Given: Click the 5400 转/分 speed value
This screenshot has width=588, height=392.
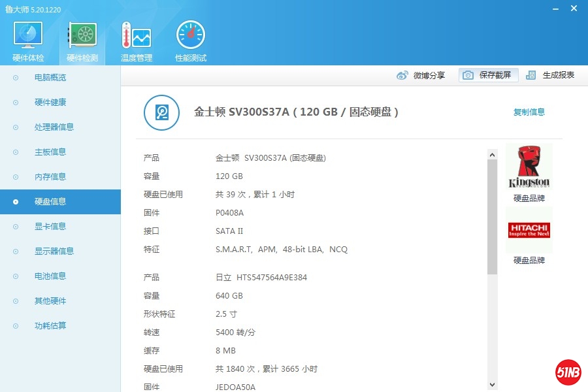Looking at the screenshot, I should [235, 333].
